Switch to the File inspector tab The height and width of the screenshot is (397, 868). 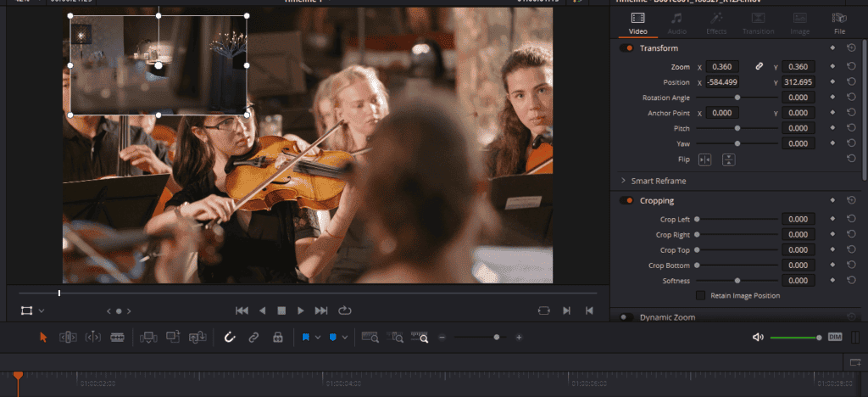pos(840,24)
